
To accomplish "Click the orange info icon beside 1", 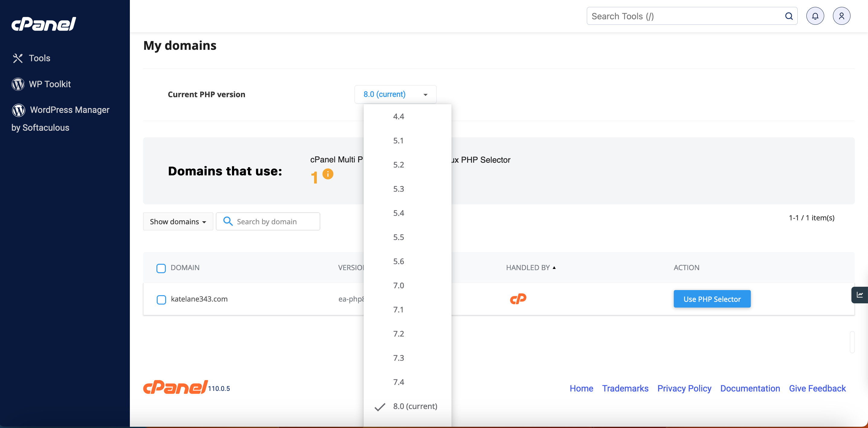I will click(x=327, y=174).
